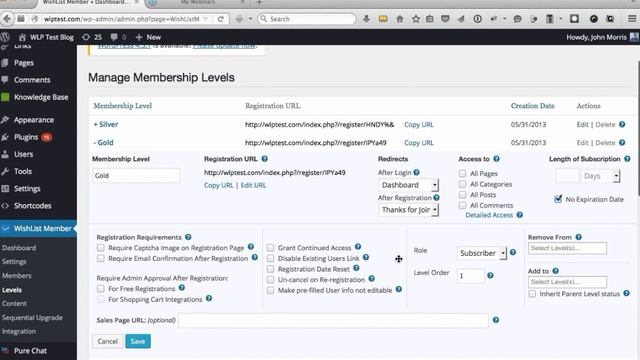Open Remove From Select Level(s) box
Image resolution: width=640 pixels, height=360 pixels.
click(x=567, y=248)
